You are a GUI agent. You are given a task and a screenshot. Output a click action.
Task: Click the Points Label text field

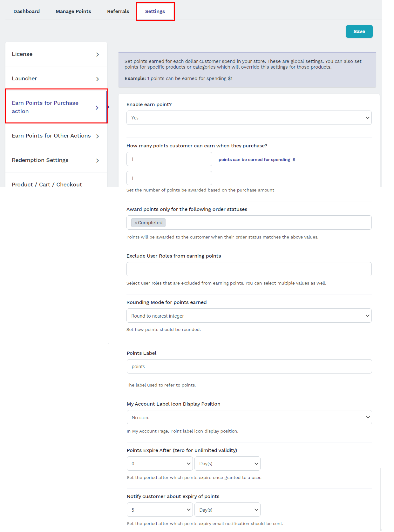tap(249, 367)
